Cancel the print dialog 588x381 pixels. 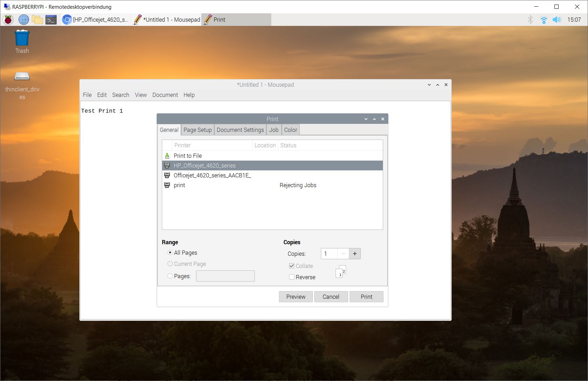tap(331, 297)
